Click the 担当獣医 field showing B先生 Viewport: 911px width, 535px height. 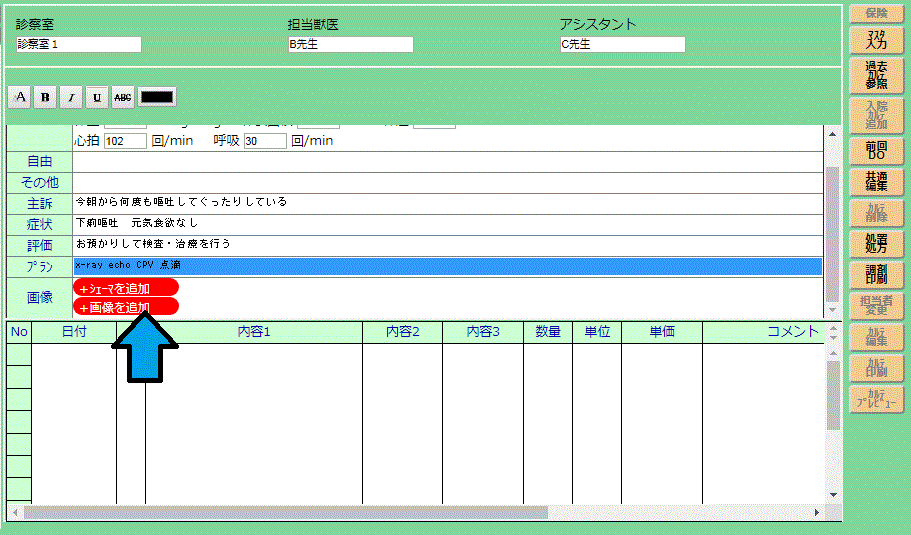[x=350, y=44]
